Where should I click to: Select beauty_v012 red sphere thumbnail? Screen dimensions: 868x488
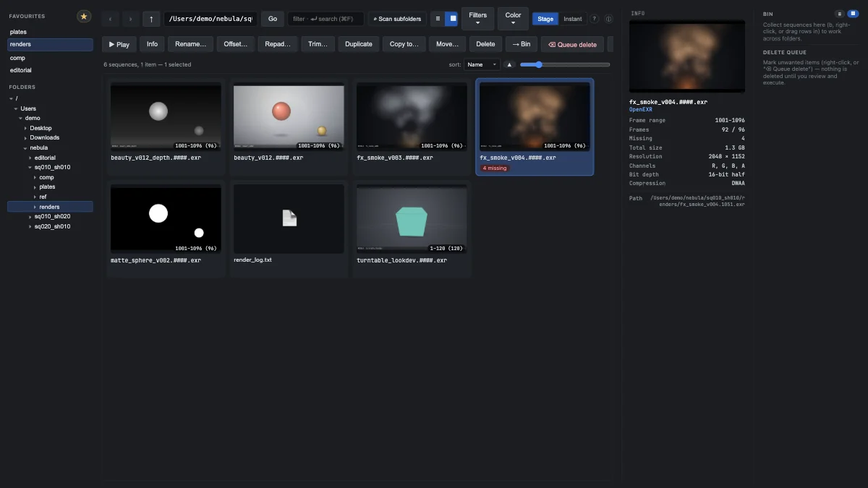point(289,118)
